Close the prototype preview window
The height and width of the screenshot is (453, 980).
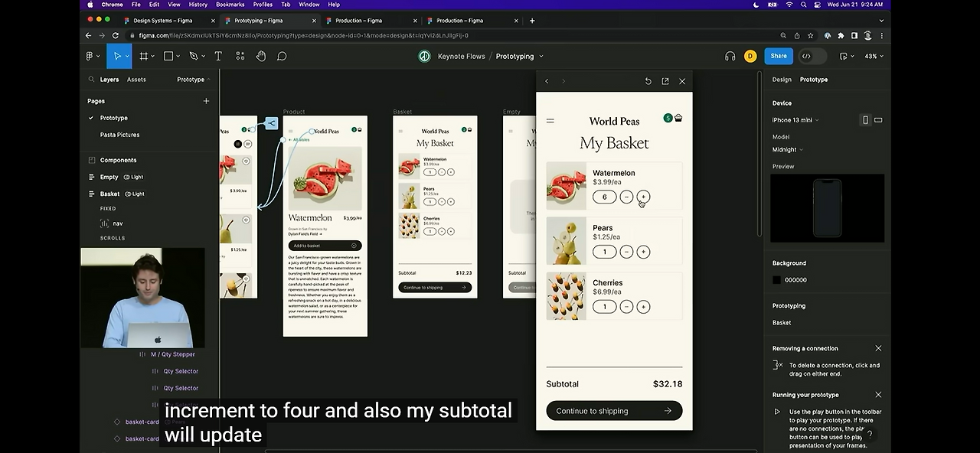coord(682,81)
